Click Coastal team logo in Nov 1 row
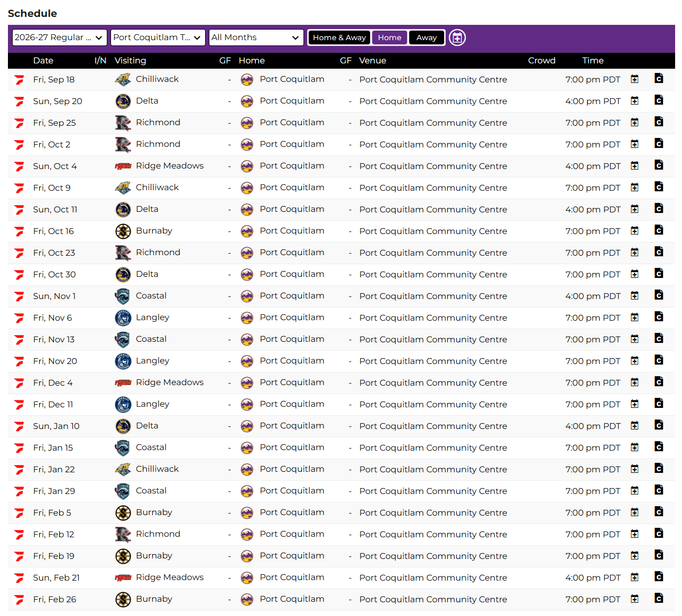 (123, 296)
